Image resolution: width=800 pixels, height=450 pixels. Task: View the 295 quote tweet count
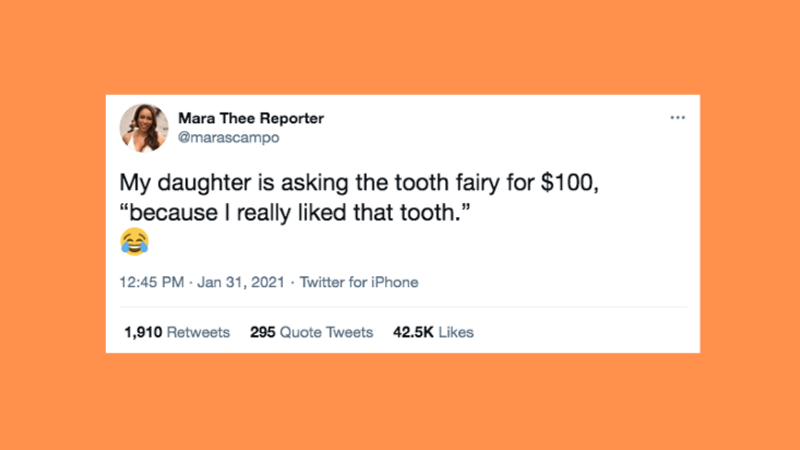pyautogui.click(x=262, y=332)
